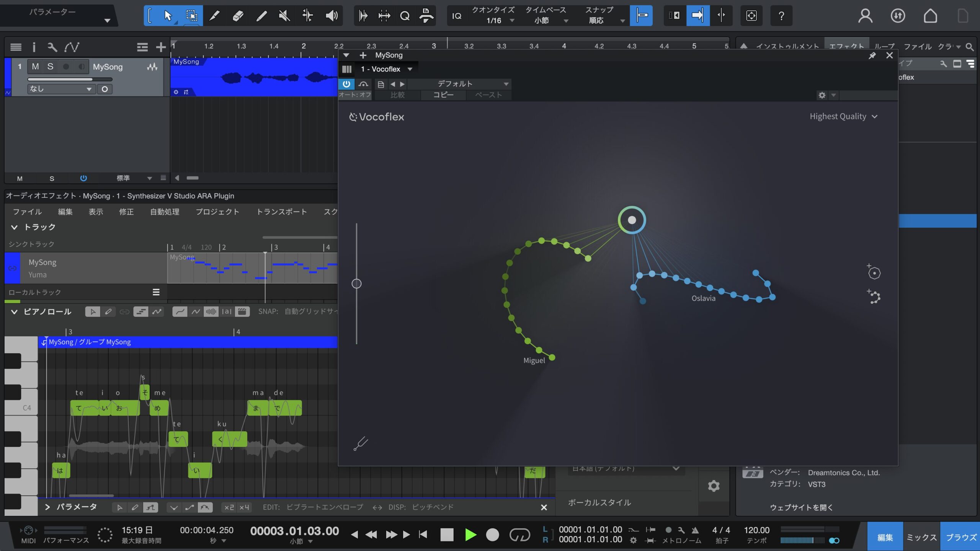Image resolution: width=980 pixels, height=551 pixels.
Task: Open the Highest Quality dropdown in Vocoflex
Action: 843,116
